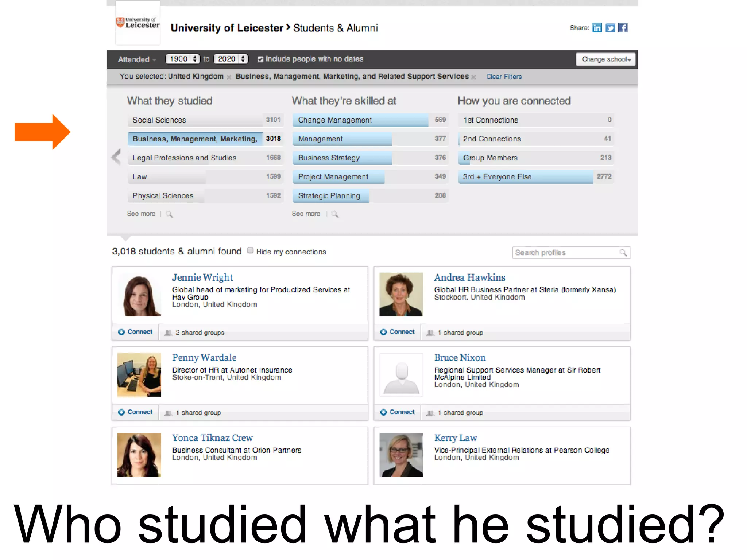Filter by Strategic Planning skill

370,196
